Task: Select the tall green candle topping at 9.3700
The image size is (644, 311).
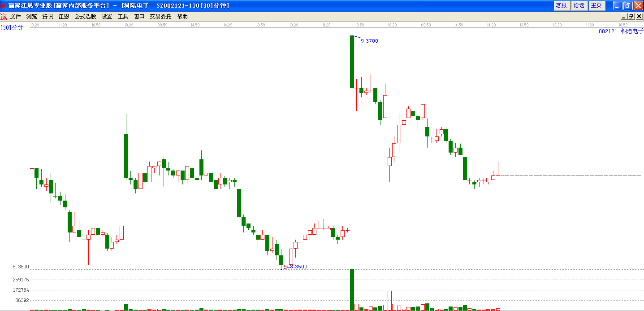Action: (x=352, y=61)
